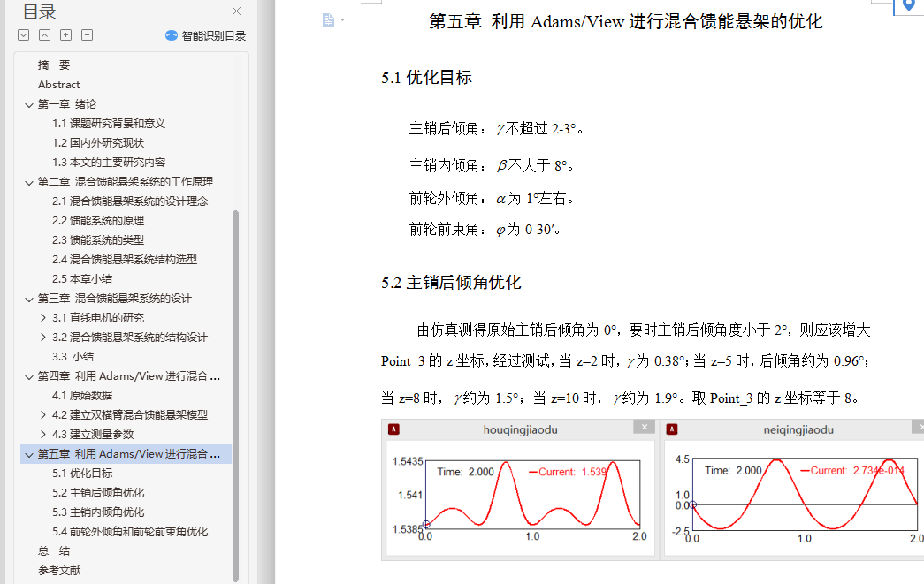Click the chapter title 第五章 in document
Viewport: 924px width, 584px height.
click(625, 22)
